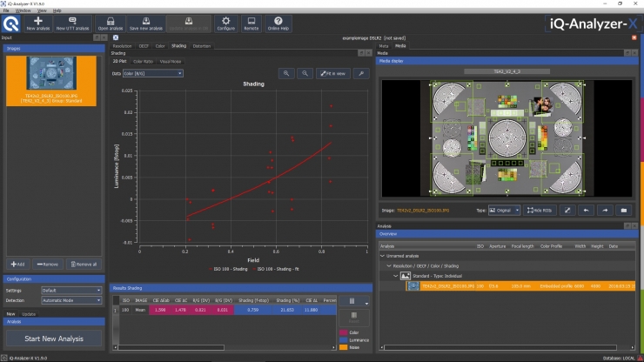Screen dimensions: 644x362
Task: Switch to the Meta tab
Action: pos(383,46)
